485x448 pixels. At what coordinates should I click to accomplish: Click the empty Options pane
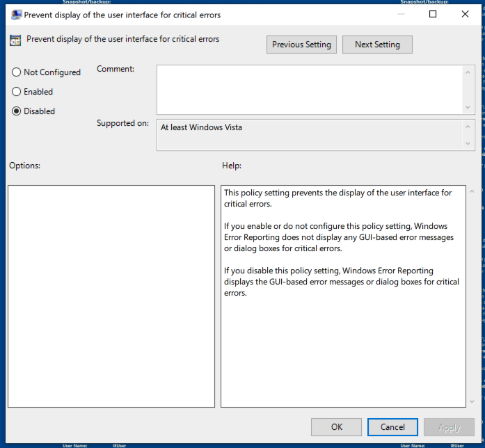tap(111, 296)
